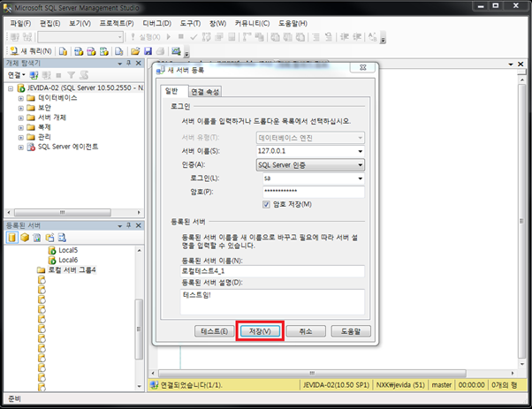
Task: Click the SQL Server Compact Query icon
Action: point(118,51)
